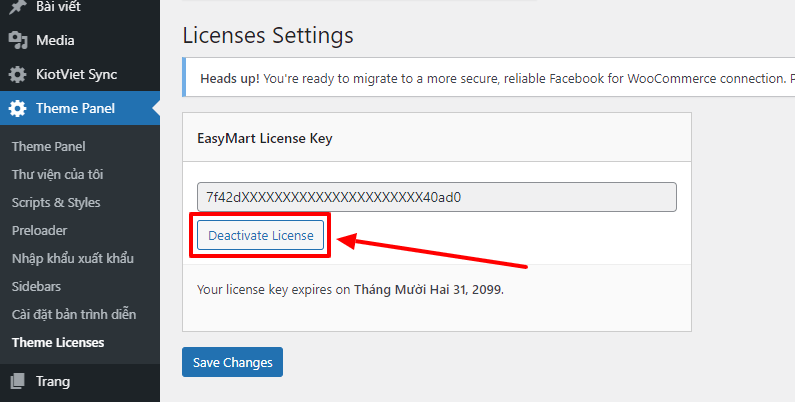Click the EasyMart license key field
Screen dimensions: 795x402
(x=436, y=197)
